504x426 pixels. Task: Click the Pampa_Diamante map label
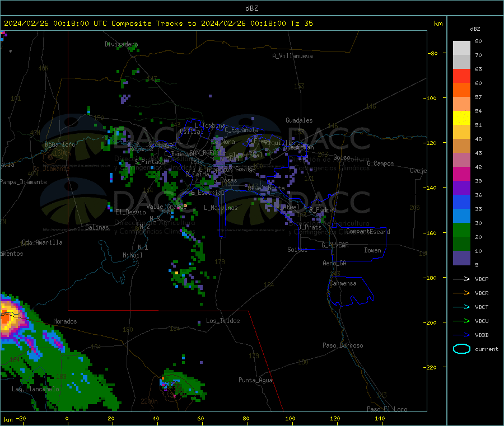pos(23,182)
